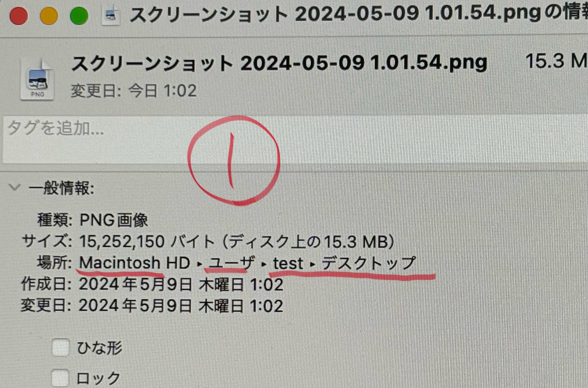This screenshot has width=588, height=388.
Task: Click the 作成日 creation date value
Action: click(x=181, y=284)
